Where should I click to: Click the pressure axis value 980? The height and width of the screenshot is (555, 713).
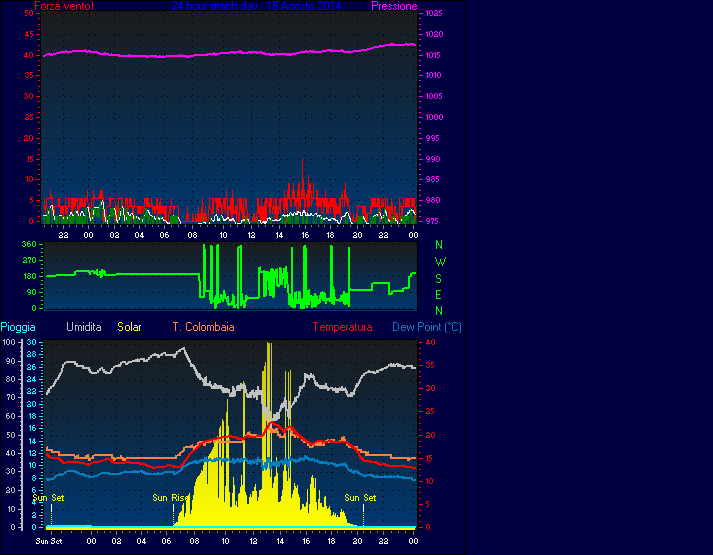click(x=432, y=200)
